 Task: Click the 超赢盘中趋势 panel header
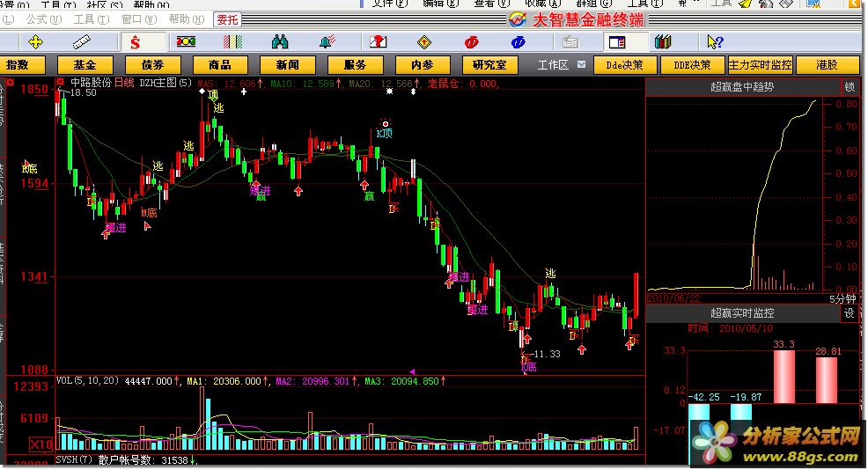pos(742,87)
